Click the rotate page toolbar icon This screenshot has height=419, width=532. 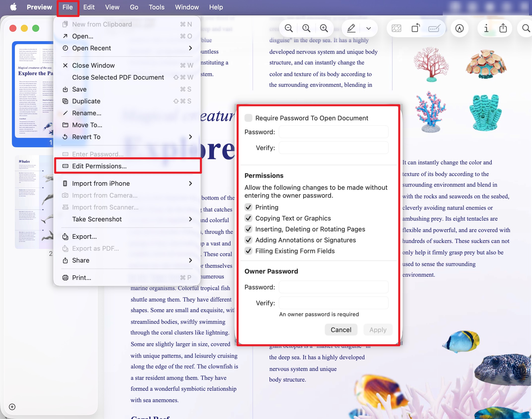[x=415, y=28]
